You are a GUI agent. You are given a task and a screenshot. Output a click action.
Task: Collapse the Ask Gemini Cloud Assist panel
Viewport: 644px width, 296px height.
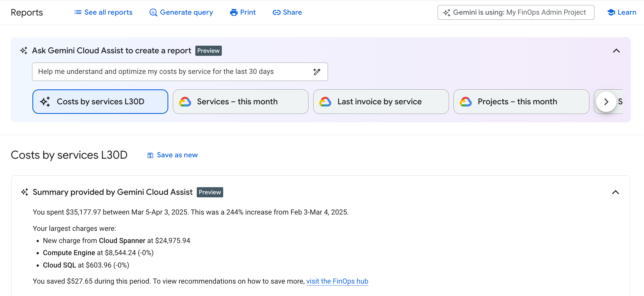pos(616,51)
